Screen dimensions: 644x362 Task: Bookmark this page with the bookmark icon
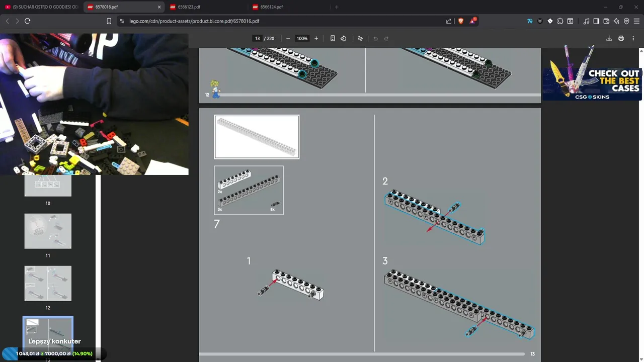[x=109, y=21]
